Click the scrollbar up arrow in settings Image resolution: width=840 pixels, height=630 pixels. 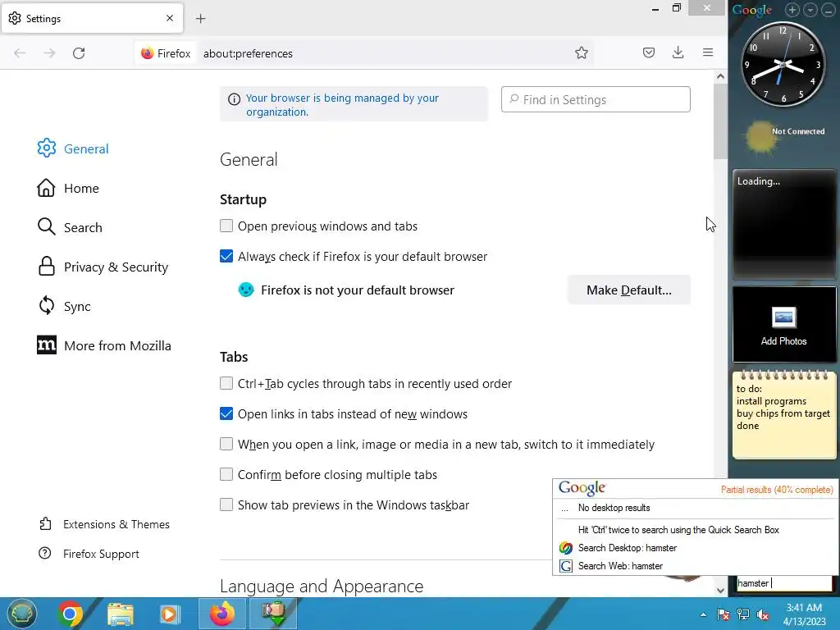tap(720, 76)
